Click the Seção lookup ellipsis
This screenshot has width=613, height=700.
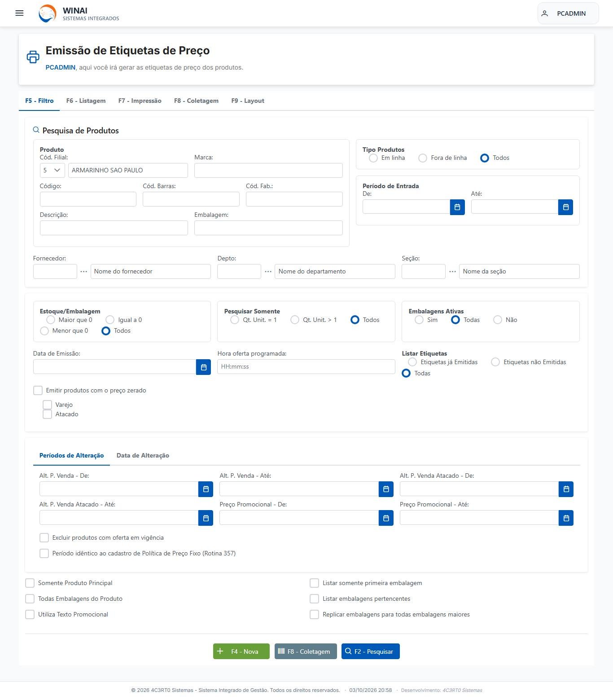[452, 272]
